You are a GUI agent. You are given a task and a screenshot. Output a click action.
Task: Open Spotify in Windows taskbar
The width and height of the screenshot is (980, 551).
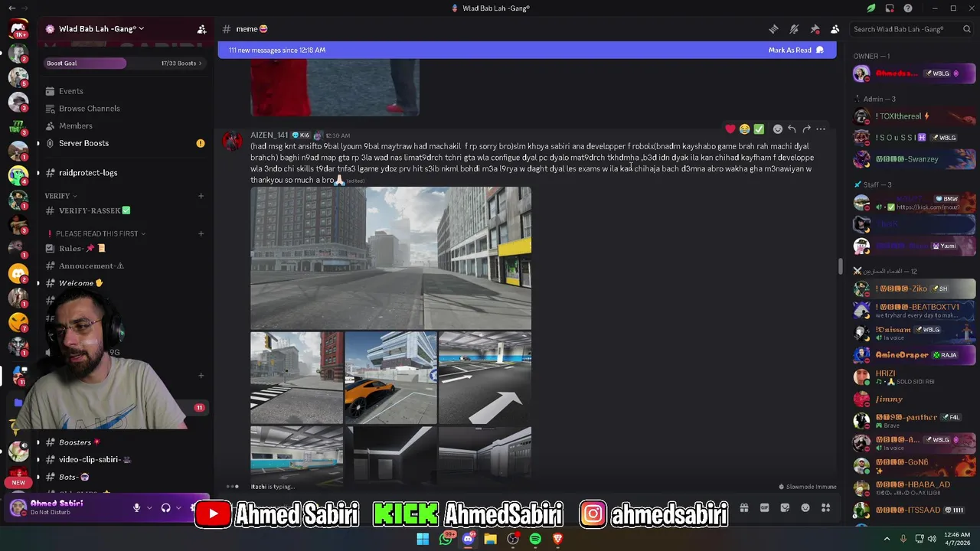(x=535, y=539)
